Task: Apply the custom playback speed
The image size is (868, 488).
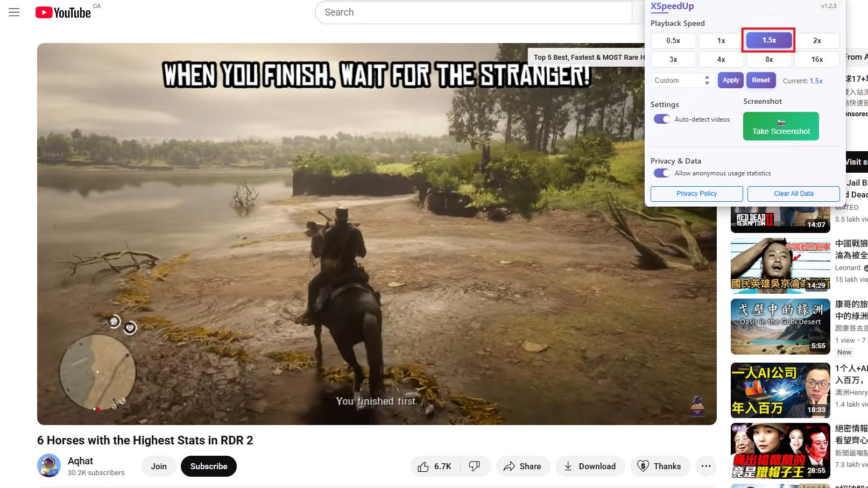Action: pos(730,80)
